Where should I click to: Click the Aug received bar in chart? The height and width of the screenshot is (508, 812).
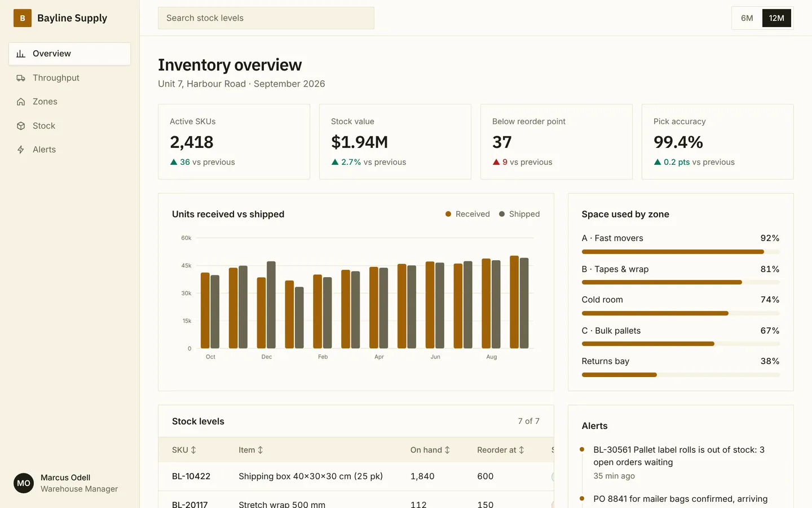pos(486,303)
